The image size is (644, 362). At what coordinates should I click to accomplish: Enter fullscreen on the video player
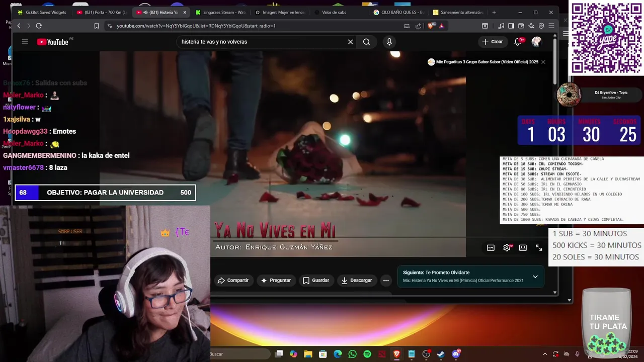point(539,247)
